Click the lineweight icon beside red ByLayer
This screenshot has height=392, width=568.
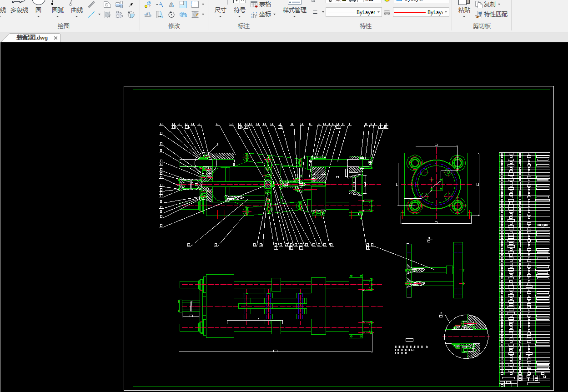387,12
